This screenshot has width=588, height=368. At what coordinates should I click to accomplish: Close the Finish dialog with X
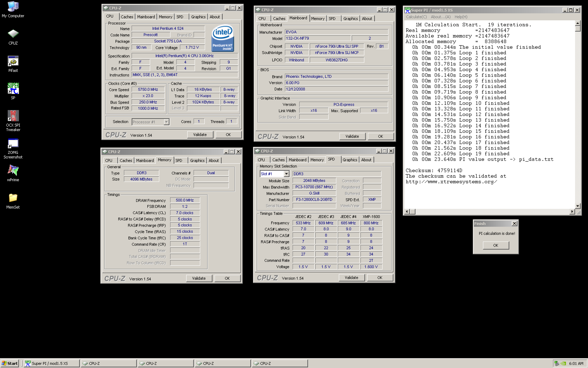pos(514,223)
